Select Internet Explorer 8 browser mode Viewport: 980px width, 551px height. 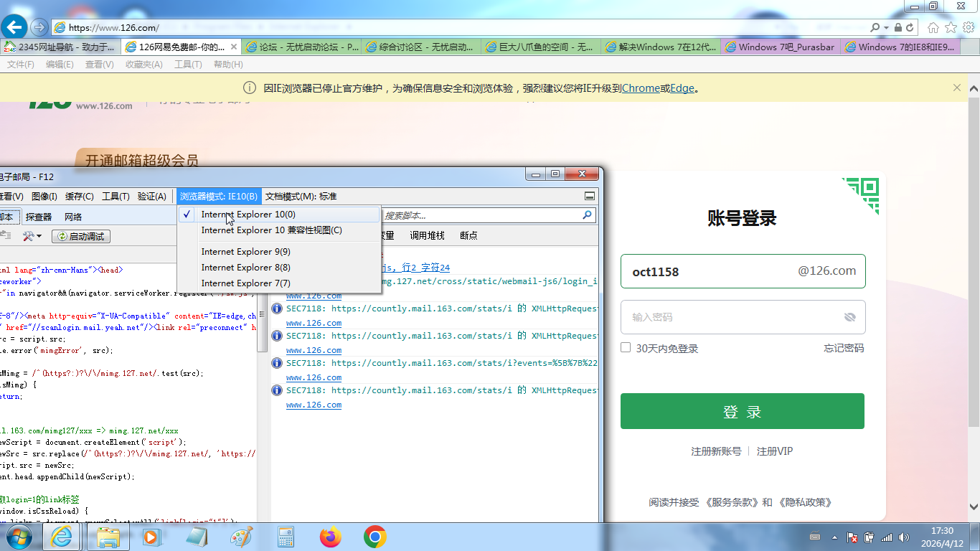(245, 268)
